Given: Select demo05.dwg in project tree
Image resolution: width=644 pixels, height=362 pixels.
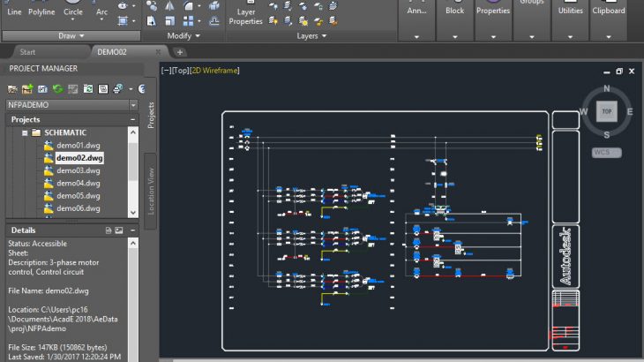Looking at the screenshot, I should (78, 196).
